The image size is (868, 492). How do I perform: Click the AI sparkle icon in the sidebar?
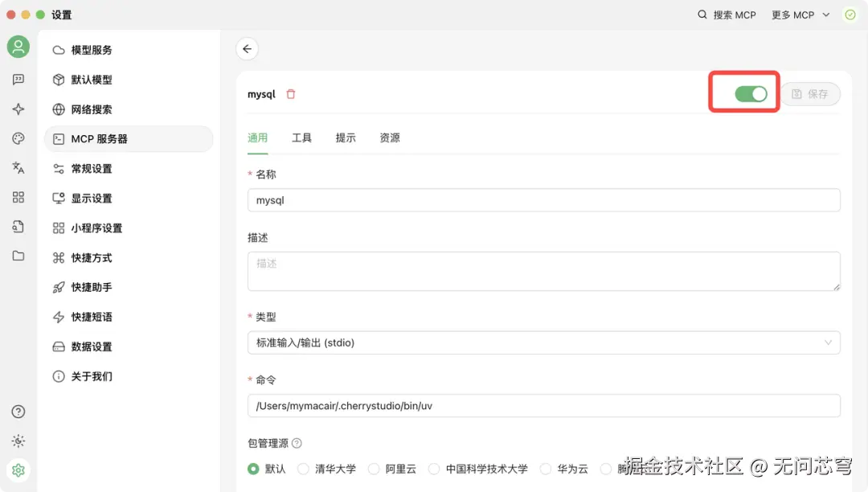pyautogui.click(x=18, y=109)
